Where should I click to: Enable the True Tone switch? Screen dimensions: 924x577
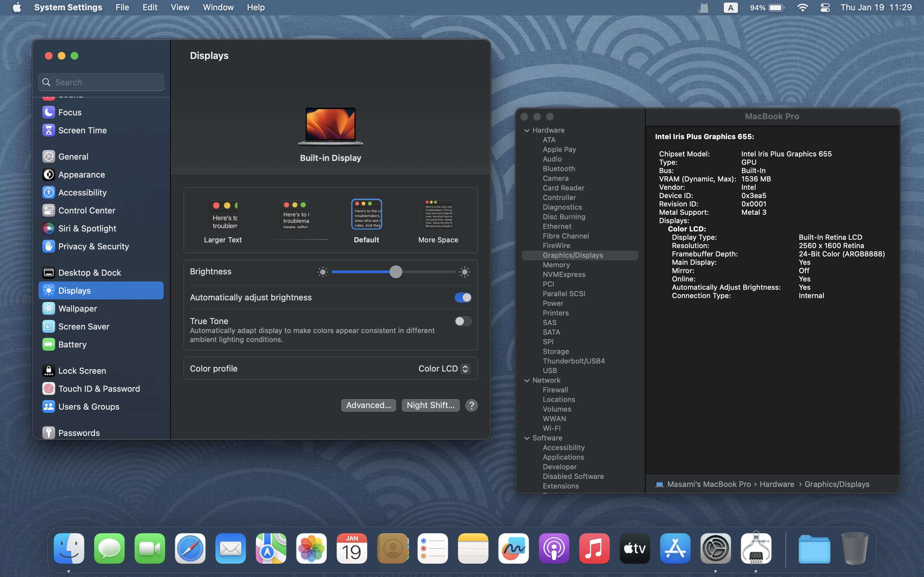463,321
